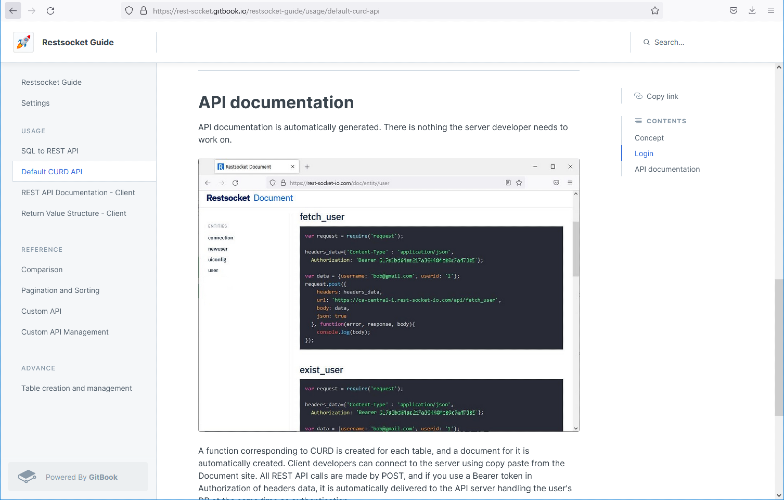
Task: Jump to Login section in contents
Action: pos(643,153)
